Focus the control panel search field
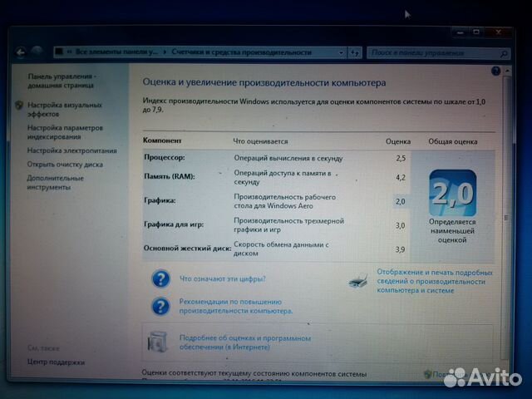The height and width of the screenshot is (399, 532). coord(434,53)
